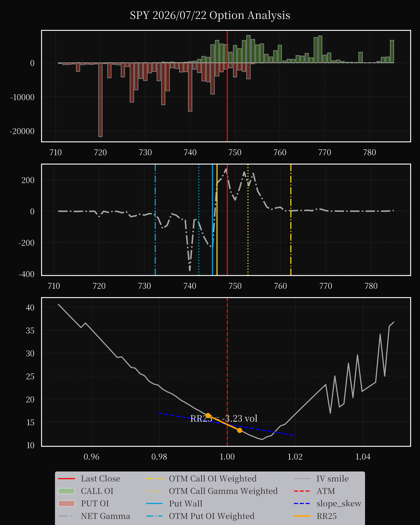This screenshot has height=525, width=420.
Task: Click the 'OTM Call Gamma Weighted' legend label
Action: pyautogui.click(x=223, y=491)
